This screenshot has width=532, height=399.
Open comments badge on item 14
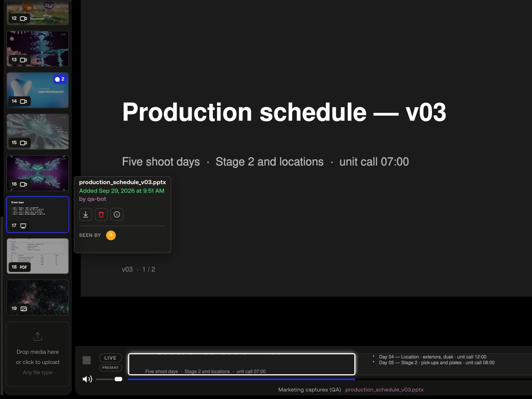(x=60, y=79)
